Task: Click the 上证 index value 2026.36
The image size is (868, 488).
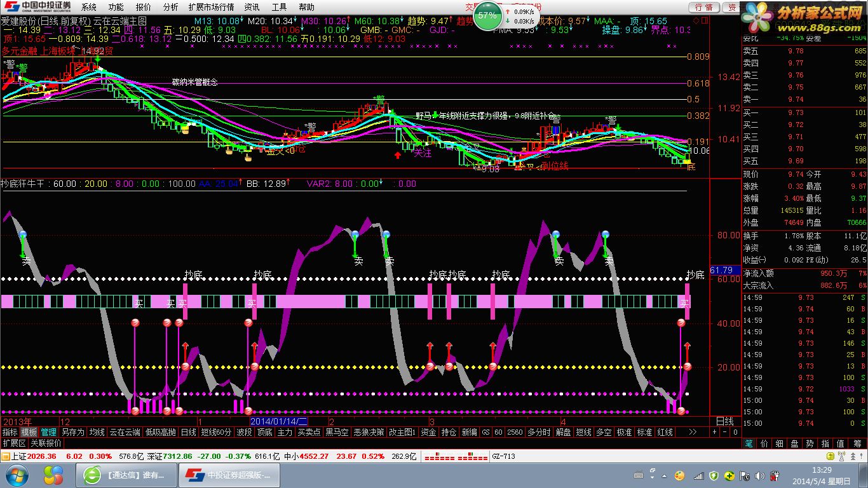Action: (43, 456)
